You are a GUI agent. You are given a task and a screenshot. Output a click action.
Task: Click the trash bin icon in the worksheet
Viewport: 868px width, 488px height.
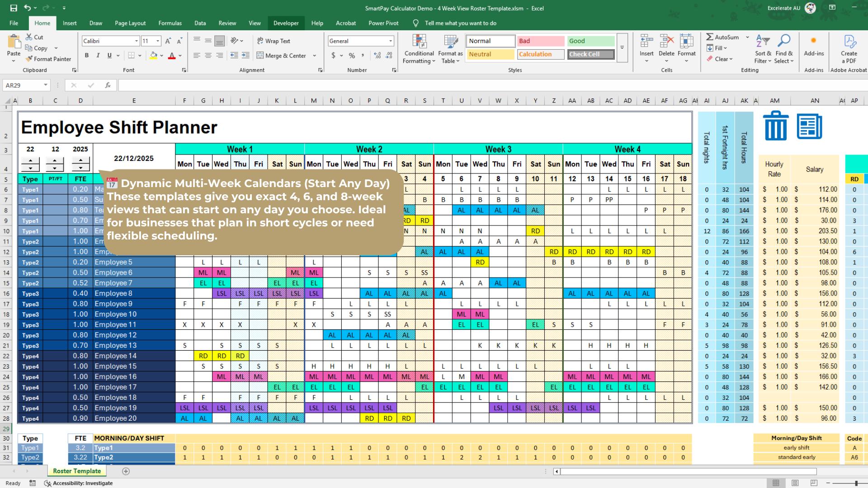click(775, 127)
